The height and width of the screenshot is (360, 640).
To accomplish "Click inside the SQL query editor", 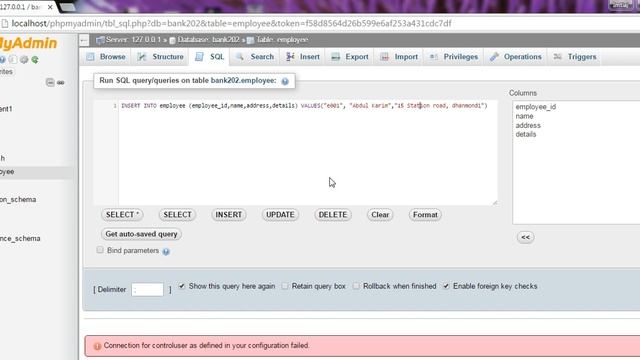I will pyautogui.click(x=308, y=153).
